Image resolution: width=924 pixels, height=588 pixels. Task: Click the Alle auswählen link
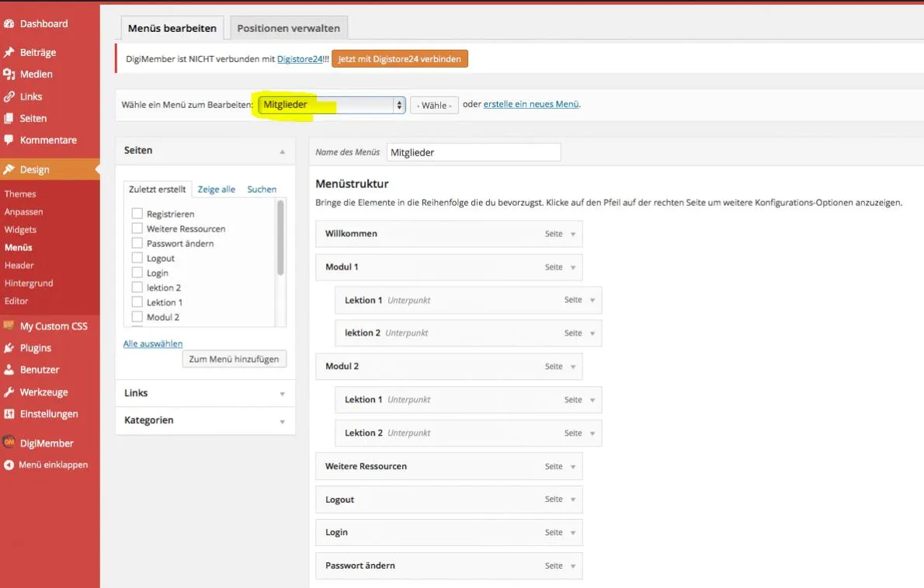pos(153,344)
